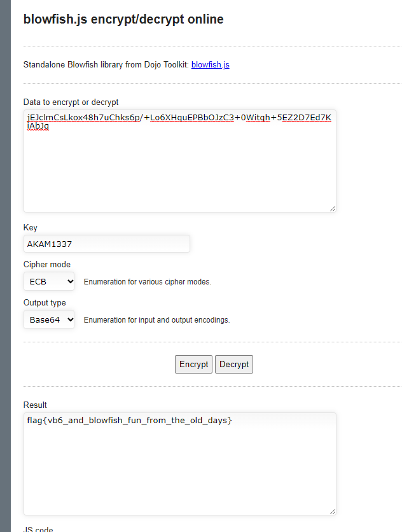Click the Encrypt button
Image resolution: width=402 pixels, height=532 pixels.
[x=194, y=365]
